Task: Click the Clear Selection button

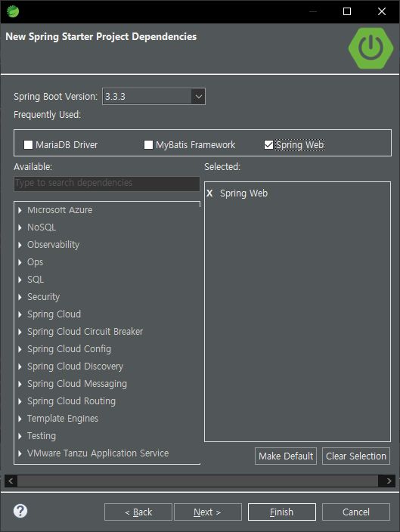Action: (x=356, y=456)
